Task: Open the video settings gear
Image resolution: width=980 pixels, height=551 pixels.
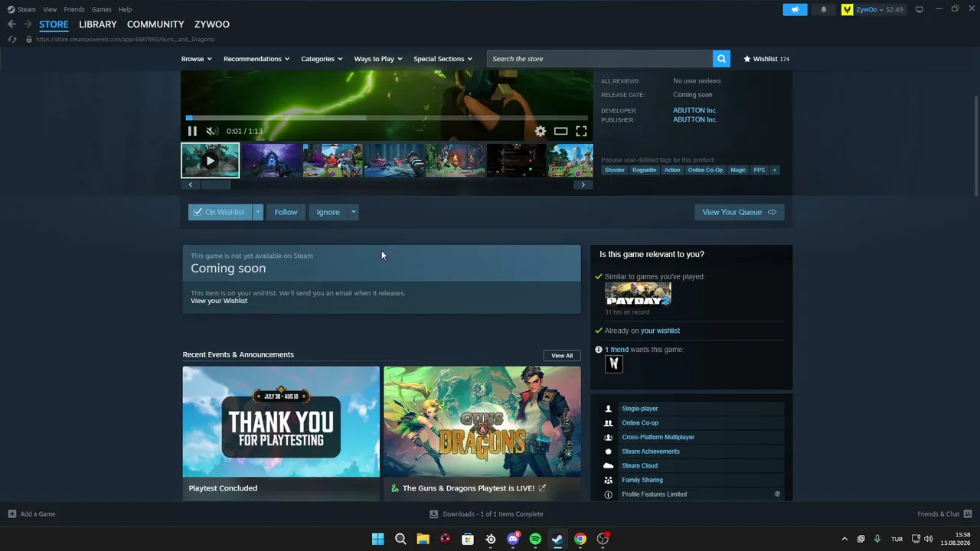Action: [x=541, y=131]
